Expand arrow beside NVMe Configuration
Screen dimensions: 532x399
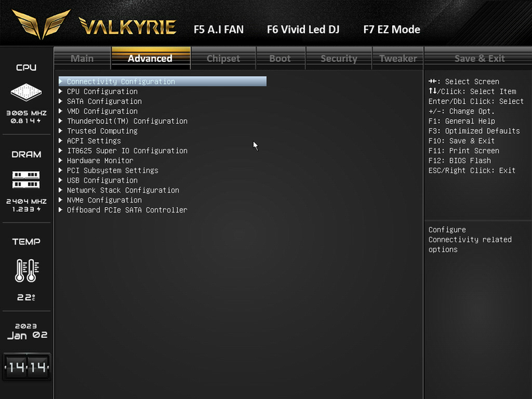coord(61,200)
